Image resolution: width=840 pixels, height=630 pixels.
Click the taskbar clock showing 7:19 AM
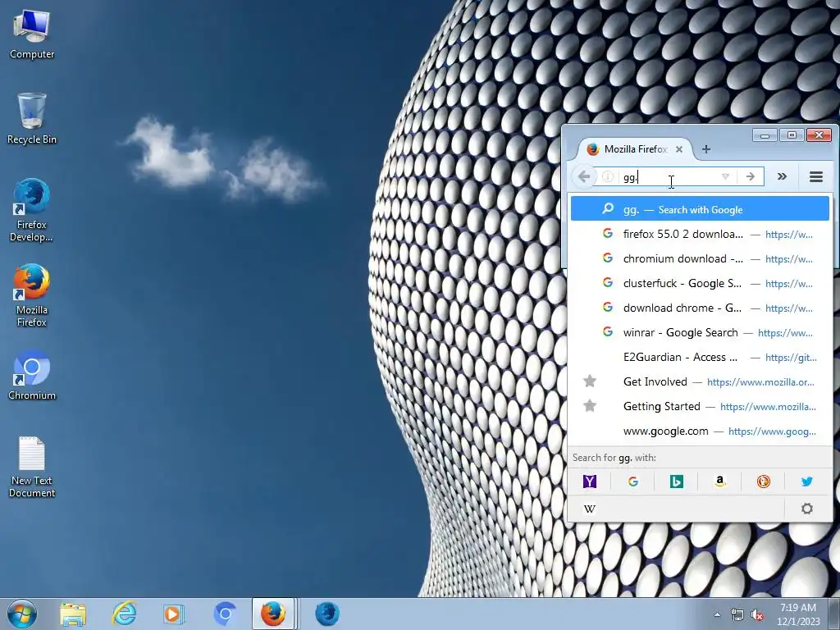[798, 614]
